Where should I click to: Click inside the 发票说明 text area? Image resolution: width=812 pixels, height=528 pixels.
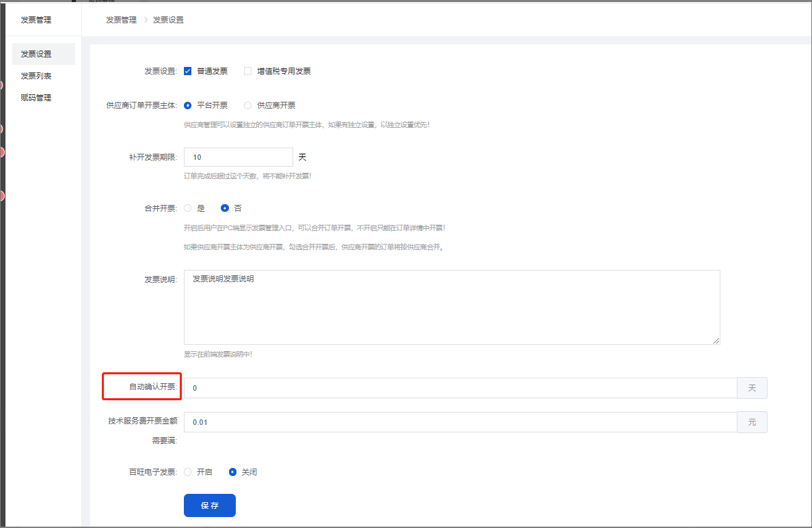pyautogui.click(x=451, y=307)
